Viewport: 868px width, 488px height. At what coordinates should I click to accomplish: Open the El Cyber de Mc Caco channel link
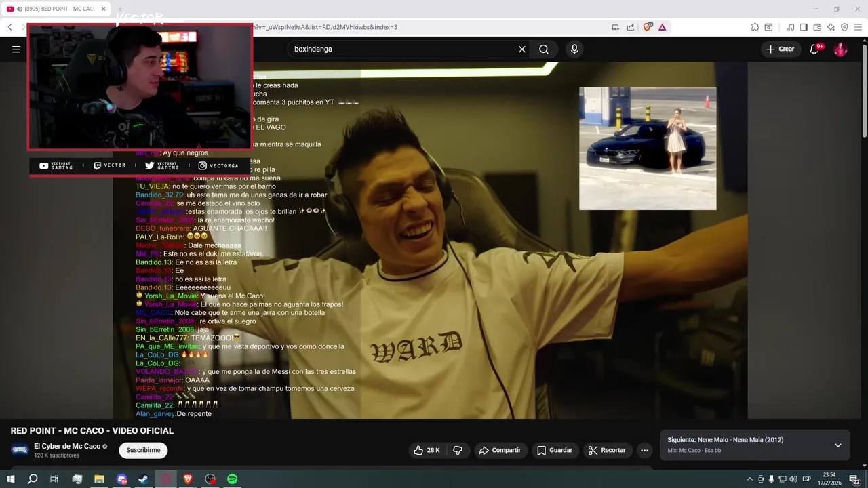coord(67,446)
